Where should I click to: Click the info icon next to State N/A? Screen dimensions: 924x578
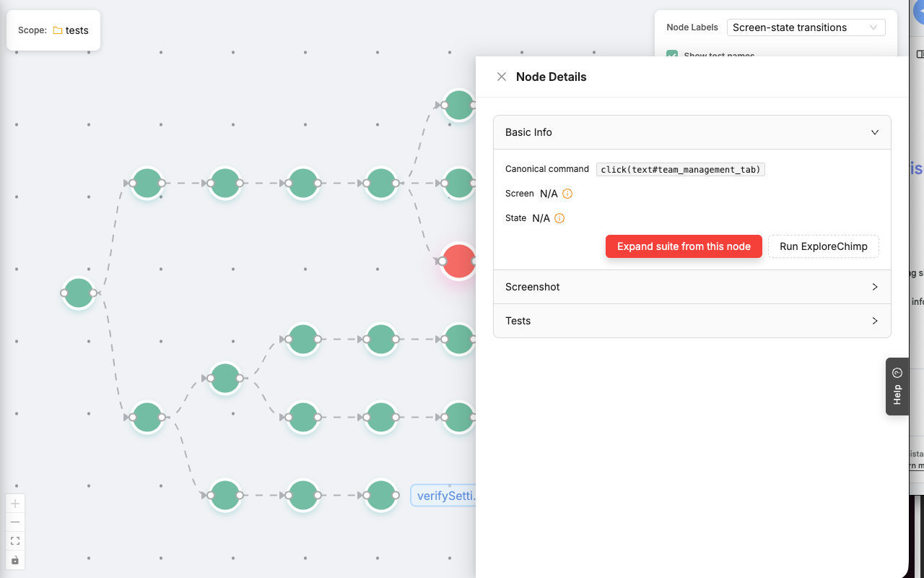coord(559,218)
